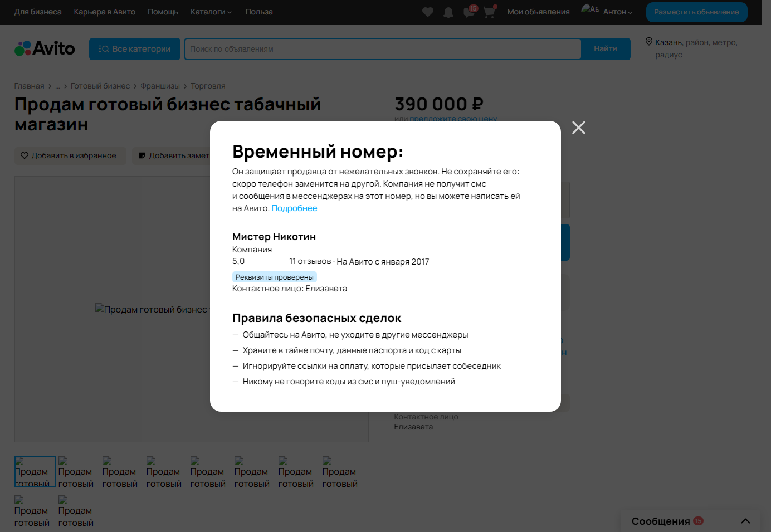The image size is (771, 532).
Task: Expand the collapsed breadcrumb ellipsis
Action: point(58,86)
